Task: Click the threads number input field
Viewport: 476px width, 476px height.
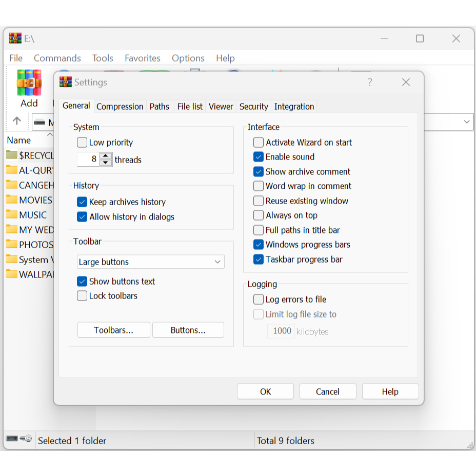Action: (x=88, y=160)
